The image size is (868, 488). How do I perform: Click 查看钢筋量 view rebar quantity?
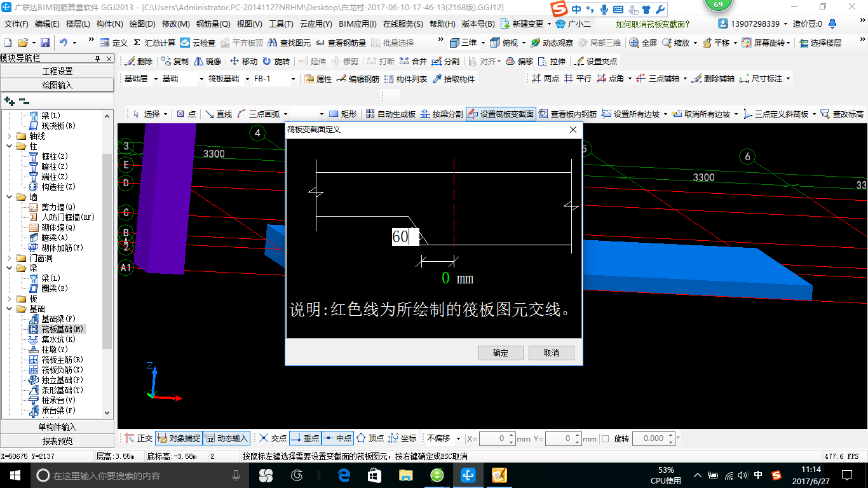click(x=341, y=43)
